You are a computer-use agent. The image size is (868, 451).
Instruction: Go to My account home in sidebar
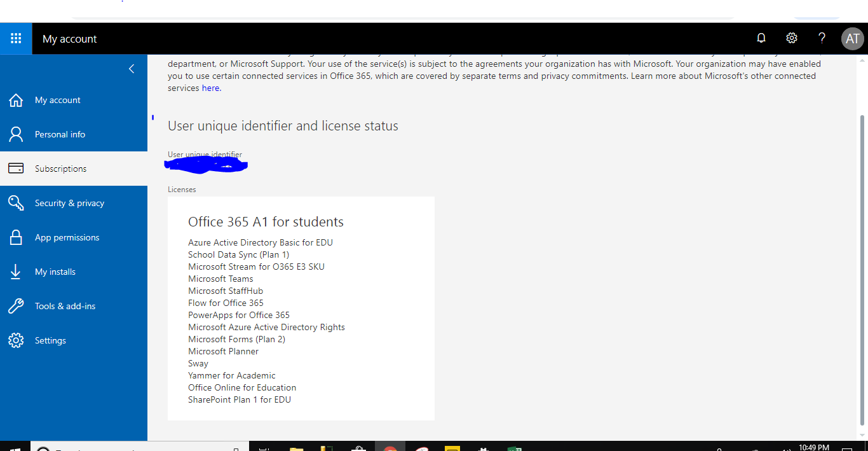coord(74,100)
